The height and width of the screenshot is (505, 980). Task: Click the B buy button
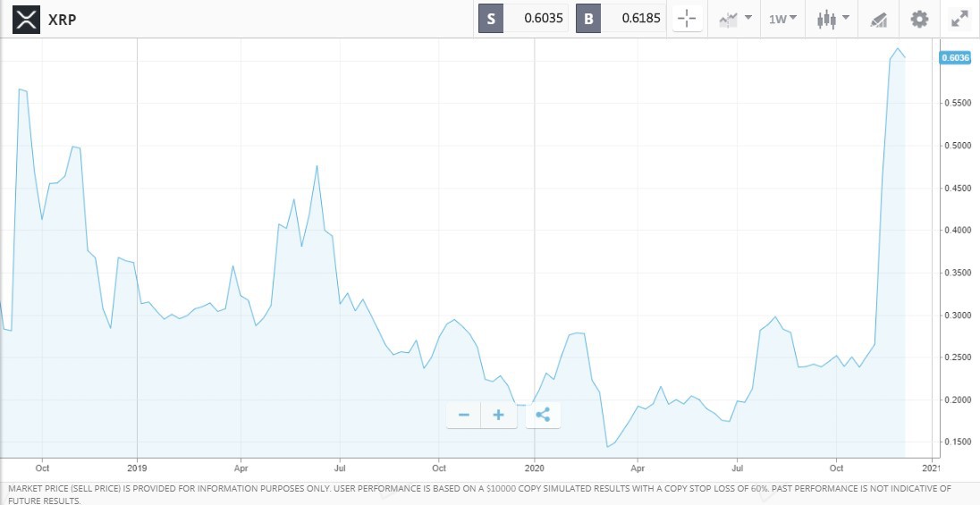[587, 19]
